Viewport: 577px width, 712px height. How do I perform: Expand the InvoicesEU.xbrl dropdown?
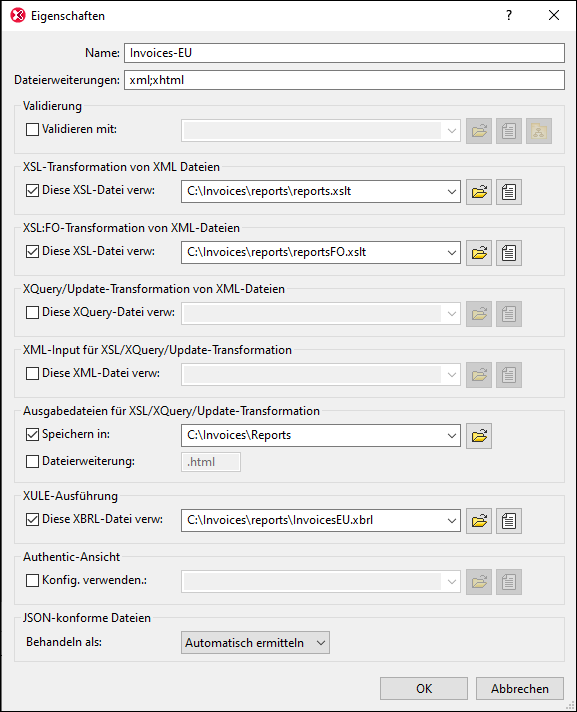click(x=452, y=520)
